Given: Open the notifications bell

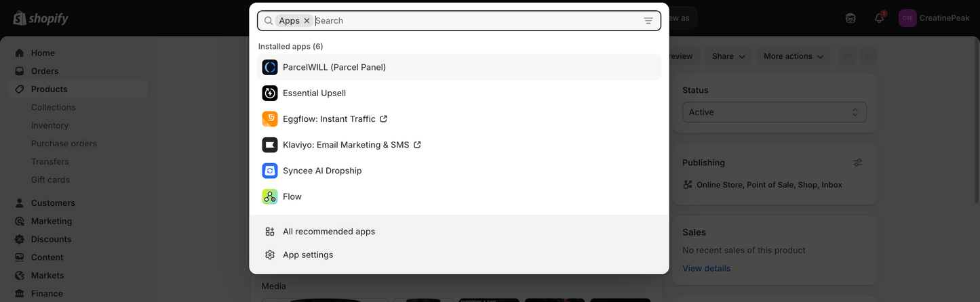Looking at the screenshot, I should 879,18.
